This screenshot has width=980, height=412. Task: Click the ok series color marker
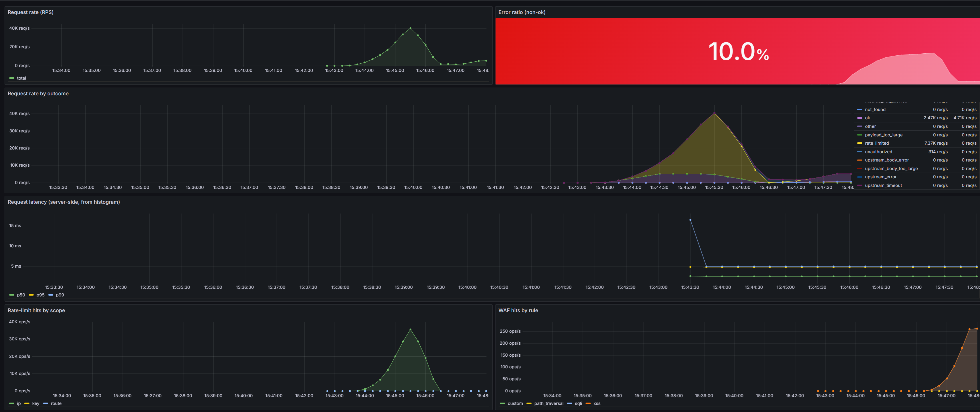click(859, 118)
